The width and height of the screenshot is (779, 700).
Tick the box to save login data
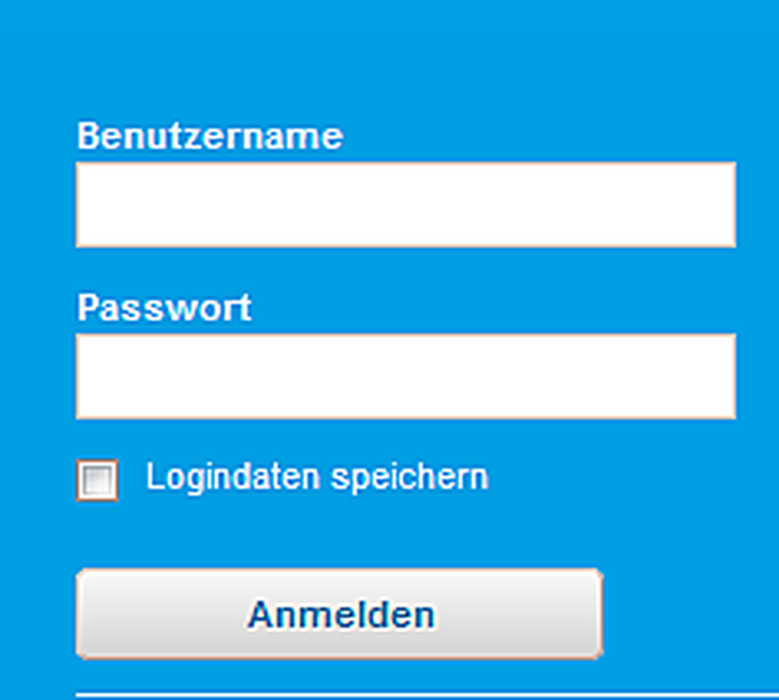97,480
